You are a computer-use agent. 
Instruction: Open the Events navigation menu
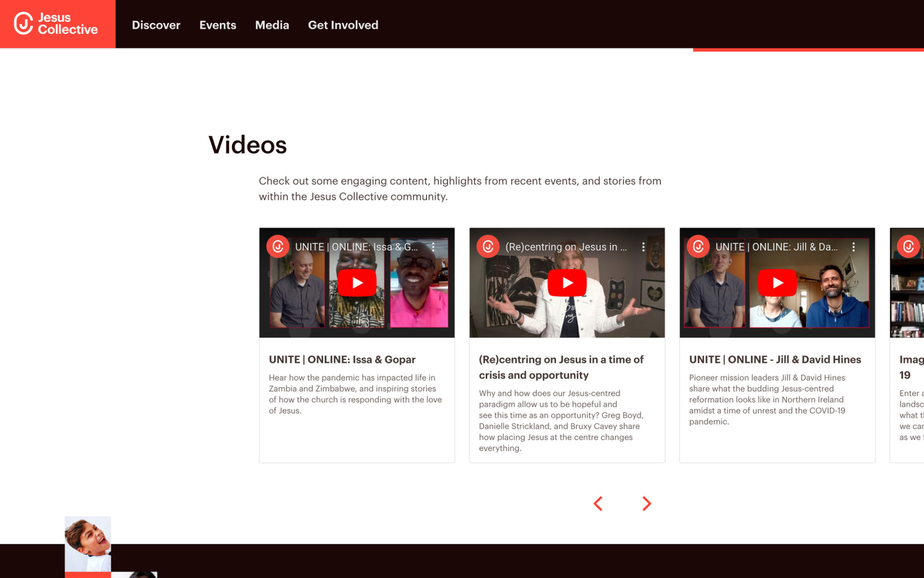point(218,25)
